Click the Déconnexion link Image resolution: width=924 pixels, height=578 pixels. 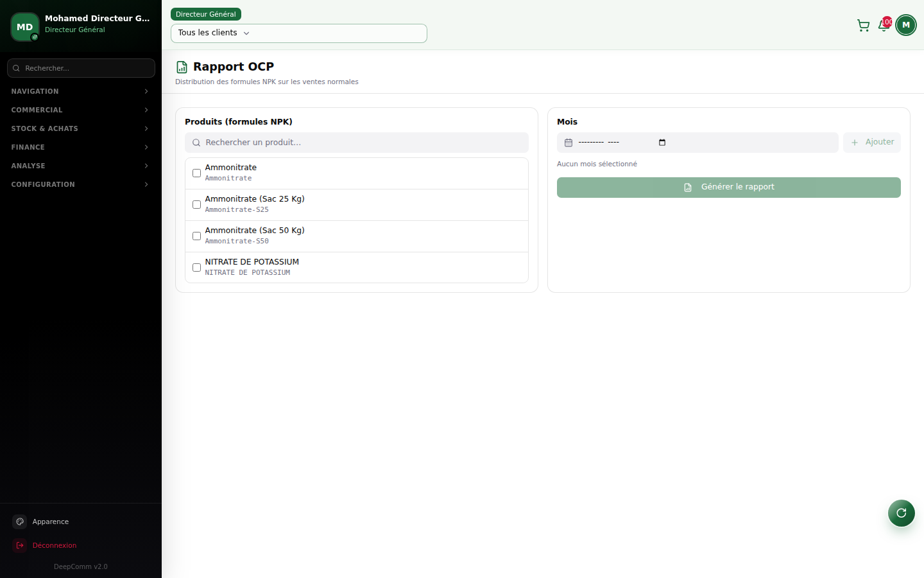point(81,545)
